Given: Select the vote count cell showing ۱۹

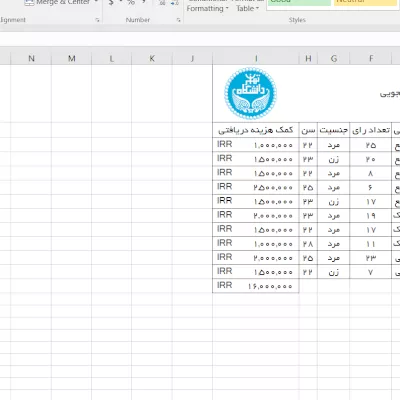Looking at the screenshot, I should 371,215.
